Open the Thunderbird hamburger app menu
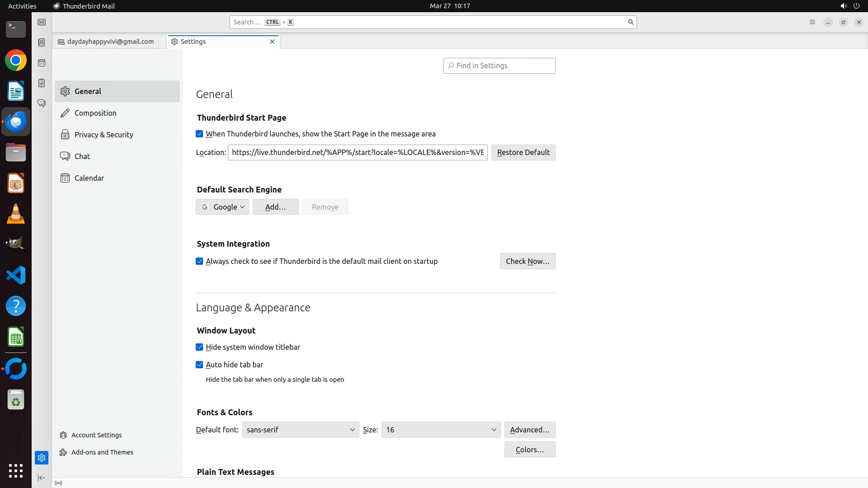Viewport: 868px width, 488px height. pyautogui.click(x=812, y=22)
